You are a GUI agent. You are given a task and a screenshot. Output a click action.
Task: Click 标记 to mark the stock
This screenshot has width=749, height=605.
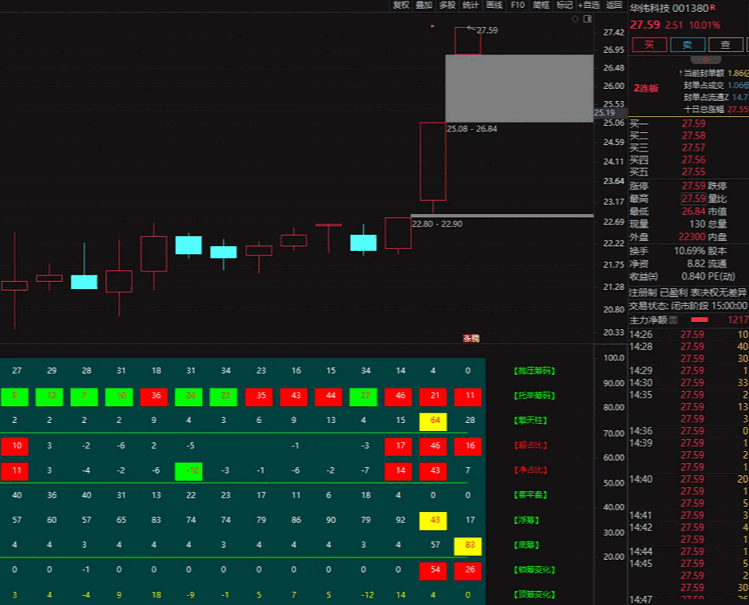[x=565, y=5]
